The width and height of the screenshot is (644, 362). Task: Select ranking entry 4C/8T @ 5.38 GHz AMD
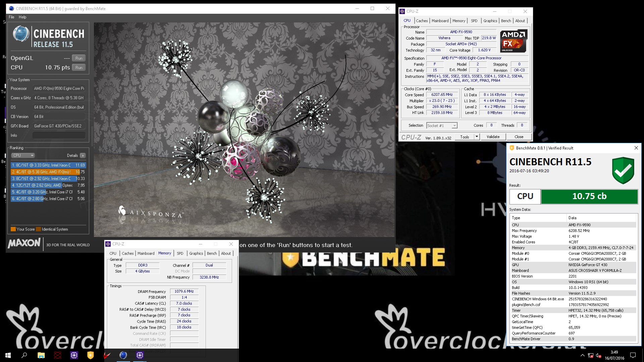coord(48,172)
